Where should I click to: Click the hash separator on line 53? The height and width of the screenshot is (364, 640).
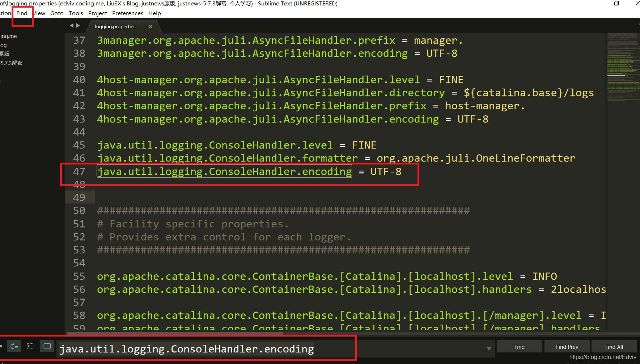click(x=283, y=250)
